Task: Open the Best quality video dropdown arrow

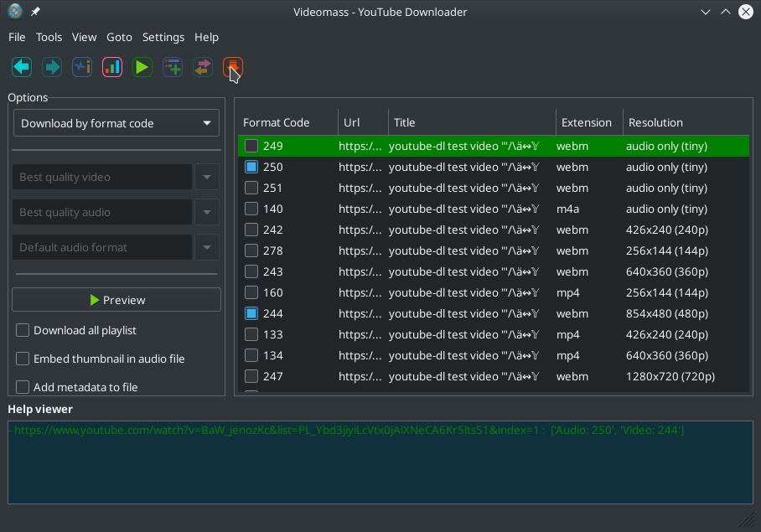Action: [207, 177]
